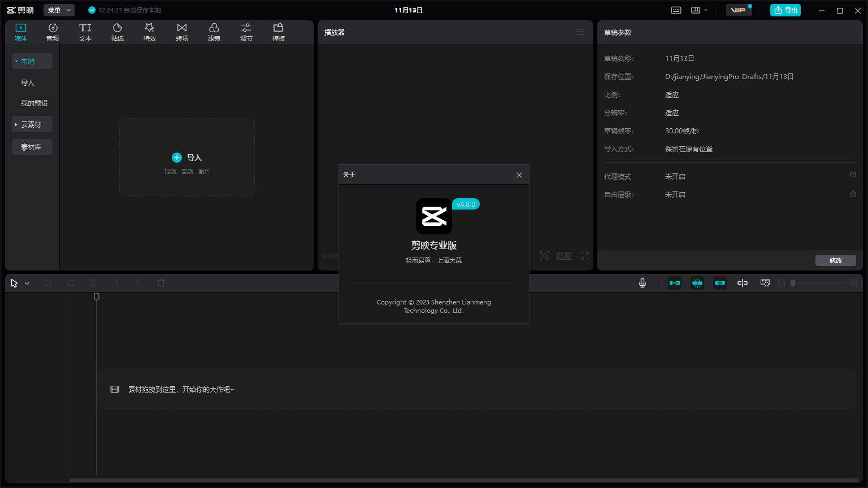Viewport: 868px width, 488px height.
Task: Click the player focus zoom icon
Action: coord(545,256)
